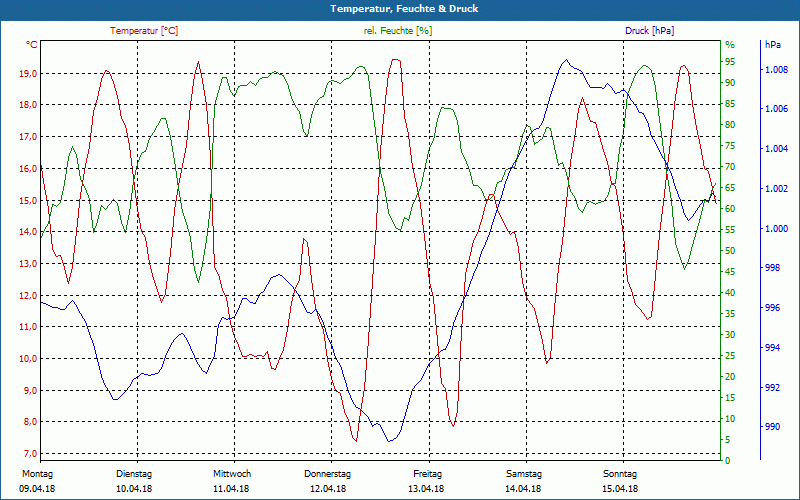Click the 996 pressure axis value
The height and width of the screenshot is (500, 800).
pos(773,308)
